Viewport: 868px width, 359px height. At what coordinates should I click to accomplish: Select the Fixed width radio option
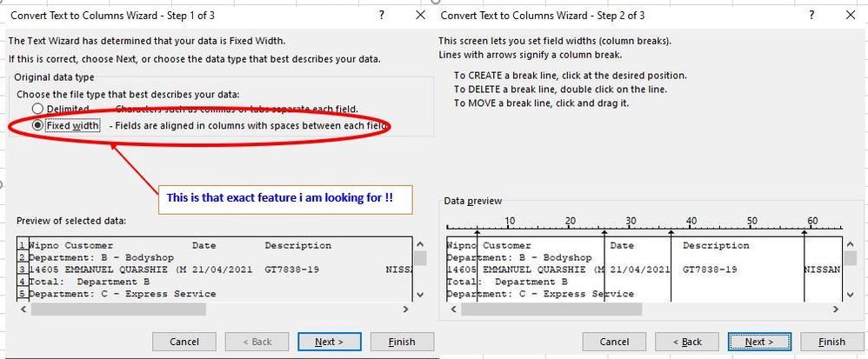(37, 125)
